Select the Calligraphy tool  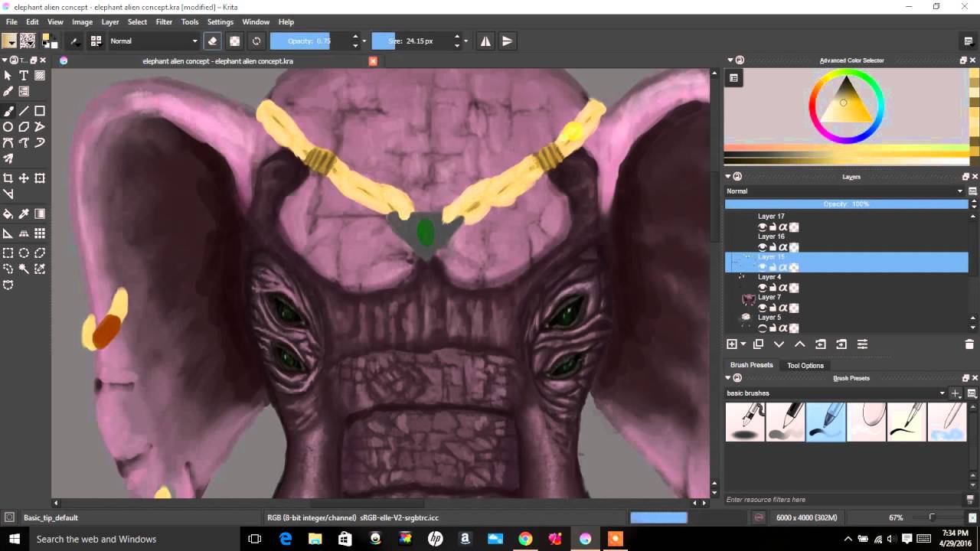[8, 91]
